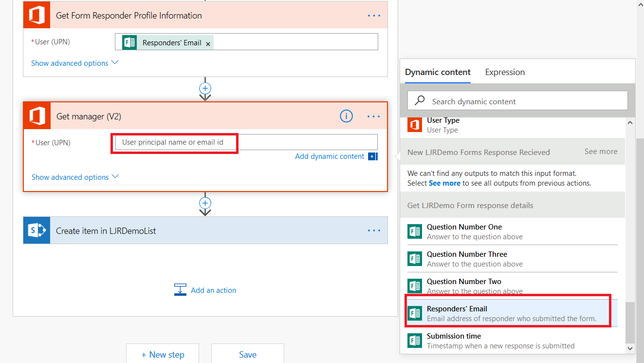Click the Office icon next to User Type

(x=415, y=125)
